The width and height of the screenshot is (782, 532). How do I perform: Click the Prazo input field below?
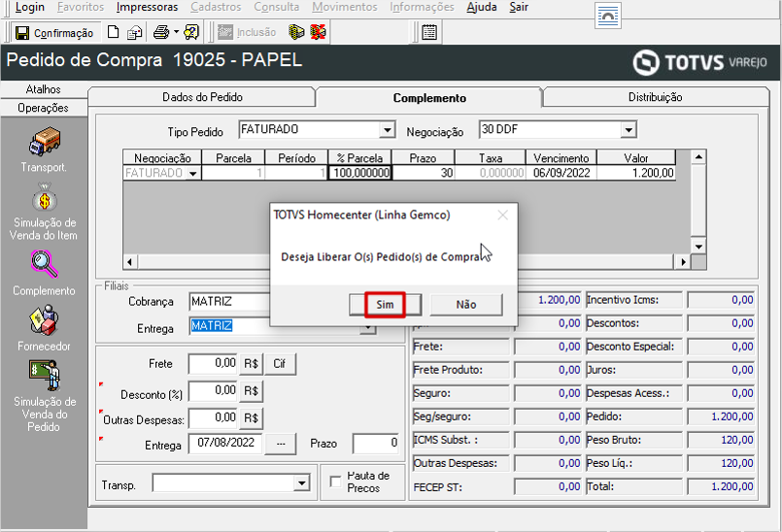pos(375,444)
